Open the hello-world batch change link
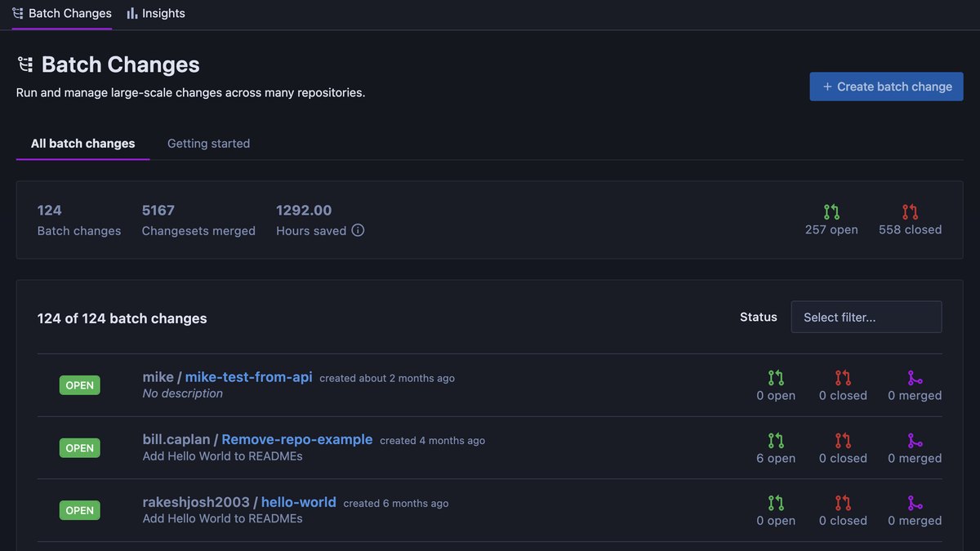The width and height of the screenshot is (980, 551). click(299, 502)
